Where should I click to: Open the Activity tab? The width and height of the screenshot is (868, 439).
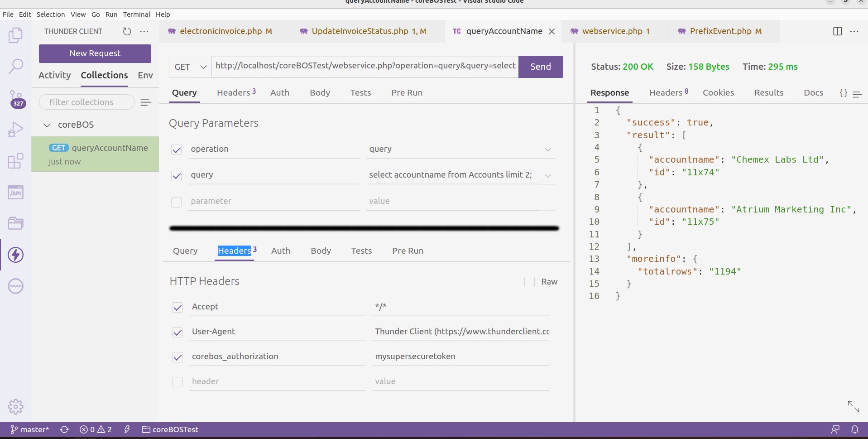pyautogui.click(x=54, y=75)
